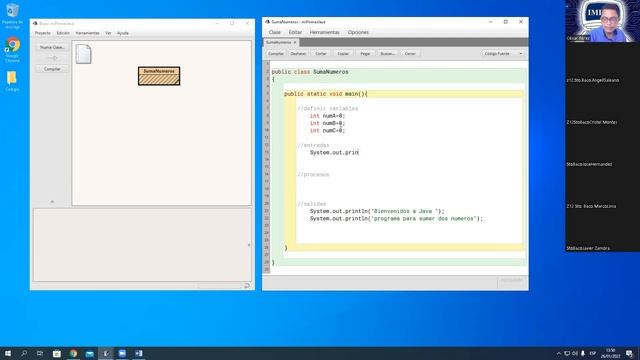Open the Mail app on the taskbar
This screenshot has height=360, width=640.
[89, 353]
